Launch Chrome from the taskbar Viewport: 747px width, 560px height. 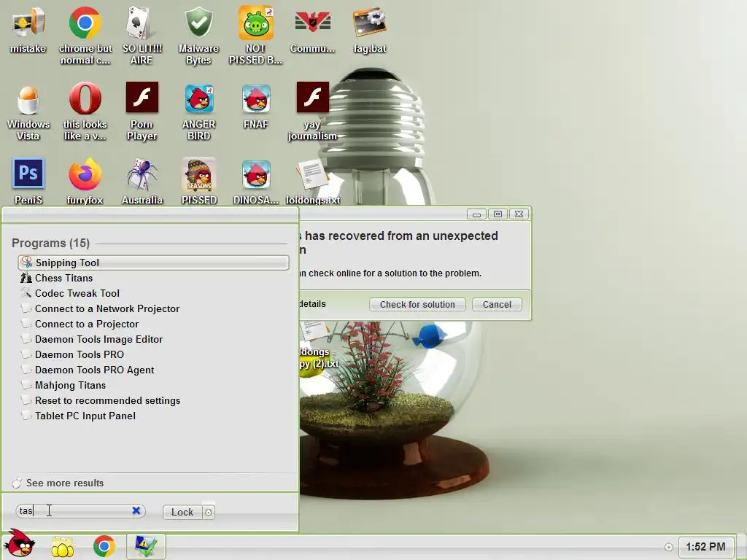coord(104,546)
